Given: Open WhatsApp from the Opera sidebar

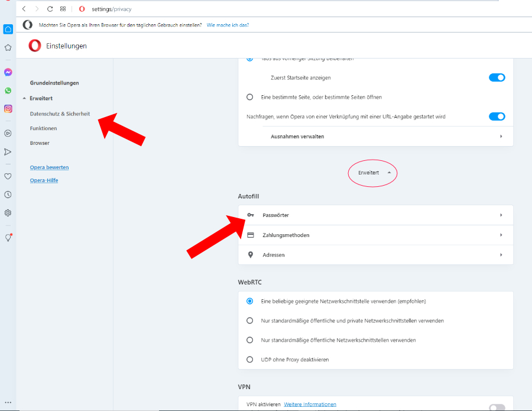Looking at the screenshot, I should point(8,90).
